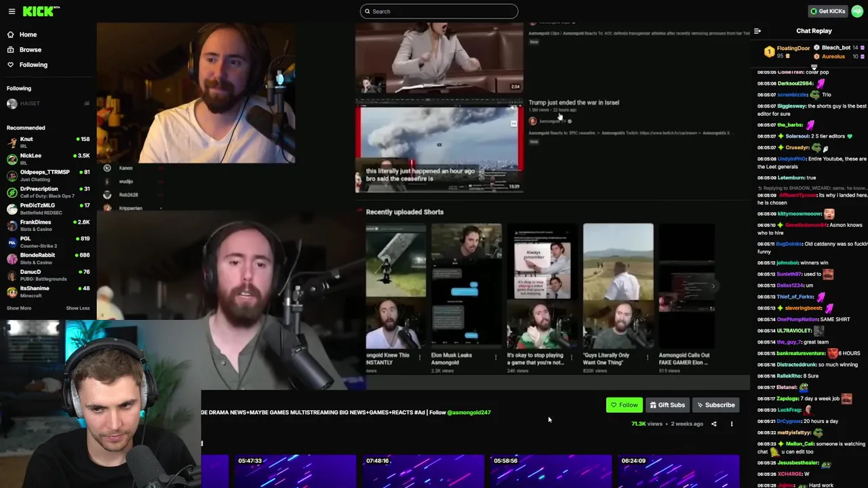Image resolution: width=868 pixels, height=488 pixels.
Task: Click the 71.3K views count
Action: pos(647,424)
